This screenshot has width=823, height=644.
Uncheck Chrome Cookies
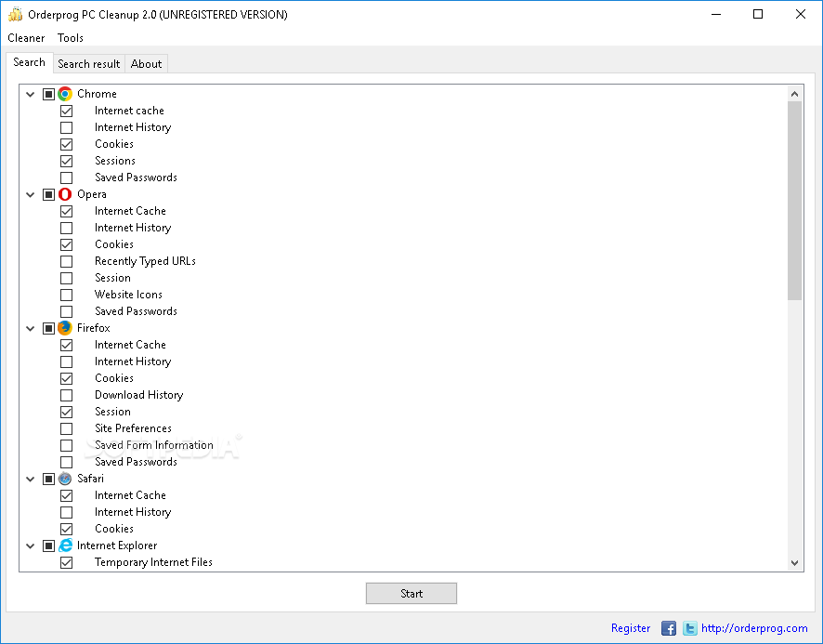pos(66,144)
